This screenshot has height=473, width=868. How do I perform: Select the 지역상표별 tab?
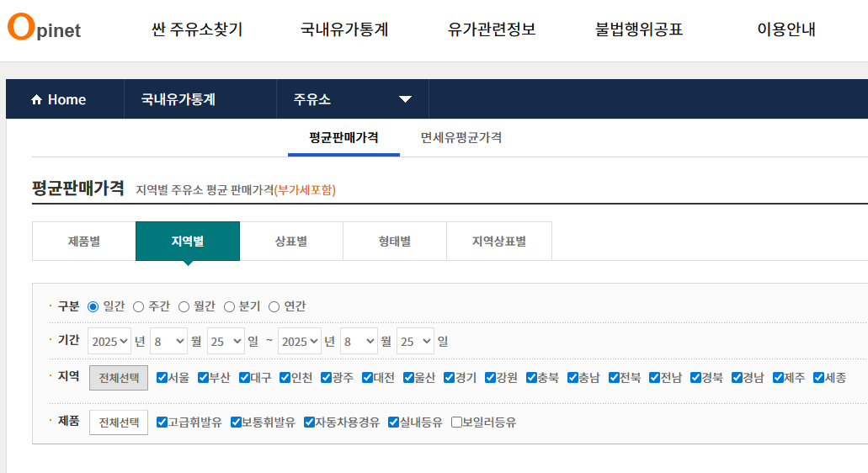(499, 242)
